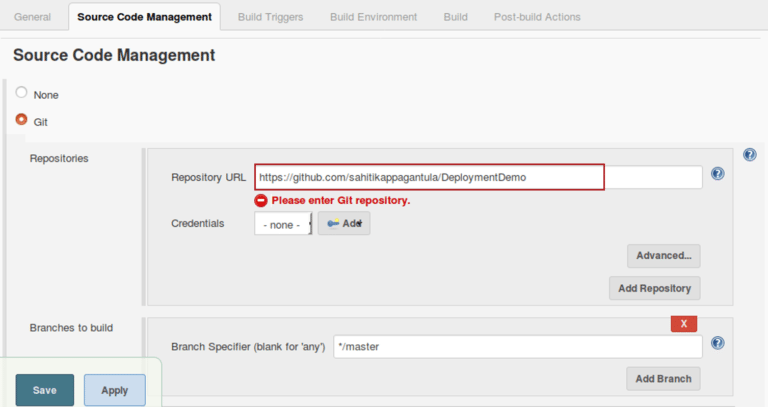Focus the Repository URL text field
Image resolution: width=768 pixels, height=407 pixels.
(x=478, y=177)
